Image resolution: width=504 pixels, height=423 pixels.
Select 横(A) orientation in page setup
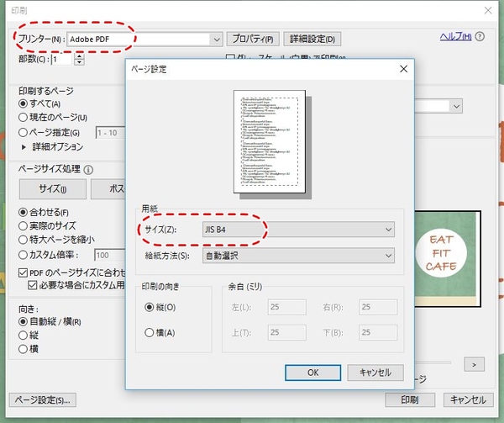click(150, 333)
